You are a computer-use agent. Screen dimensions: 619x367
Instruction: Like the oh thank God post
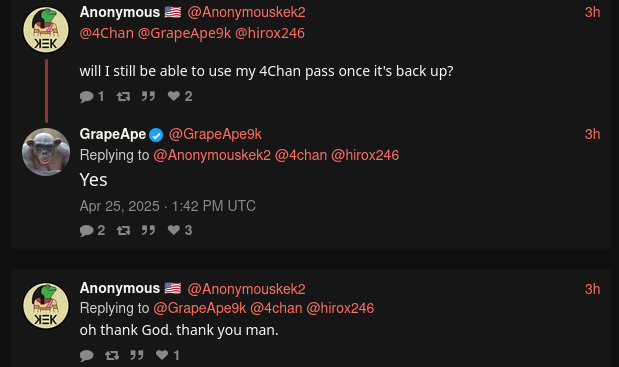[168, 355]
